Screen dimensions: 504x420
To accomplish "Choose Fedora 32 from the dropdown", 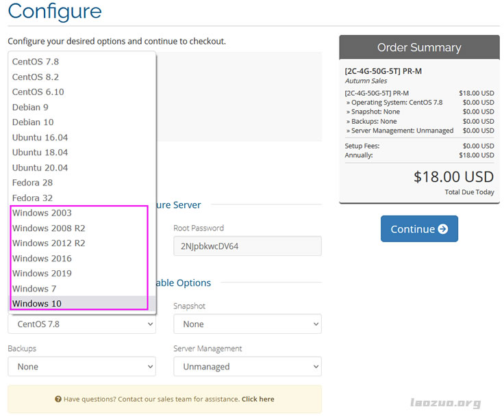I will [32, 198].
